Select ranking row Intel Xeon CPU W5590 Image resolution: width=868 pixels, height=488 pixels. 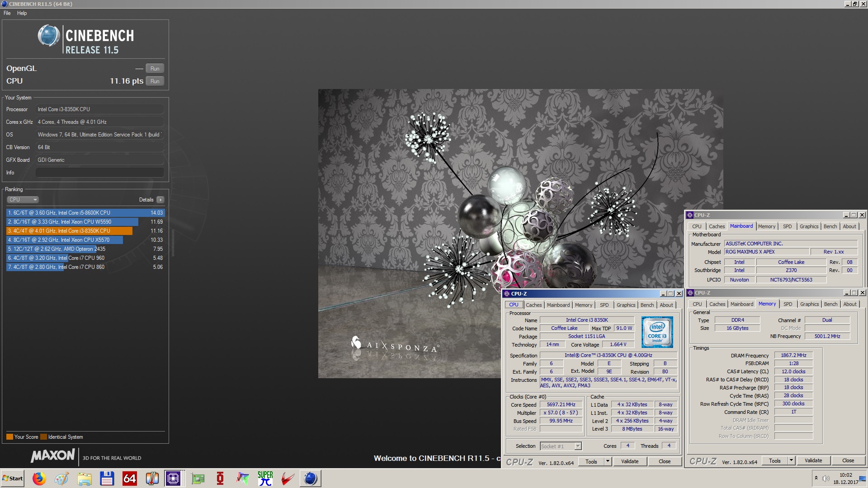click(x=85, y=222)
